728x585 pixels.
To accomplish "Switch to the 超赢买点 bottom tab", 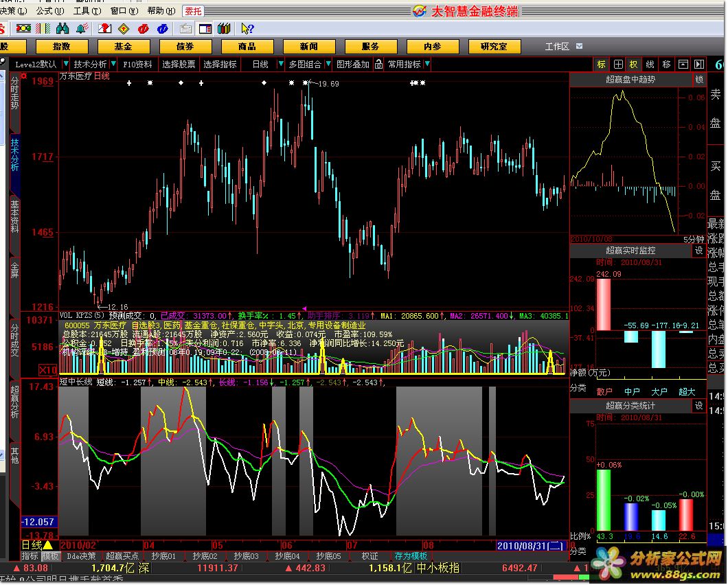I will (x=122, y=555).
